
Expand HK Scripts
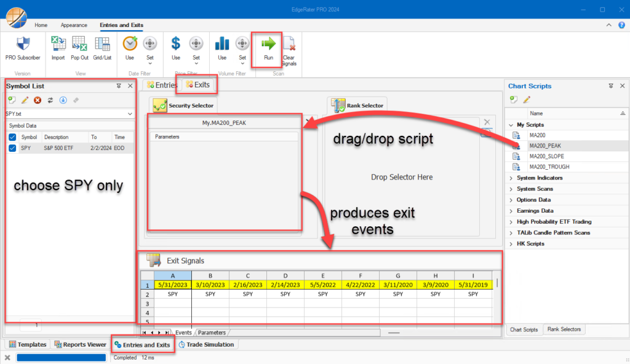(x=511, y=244)
